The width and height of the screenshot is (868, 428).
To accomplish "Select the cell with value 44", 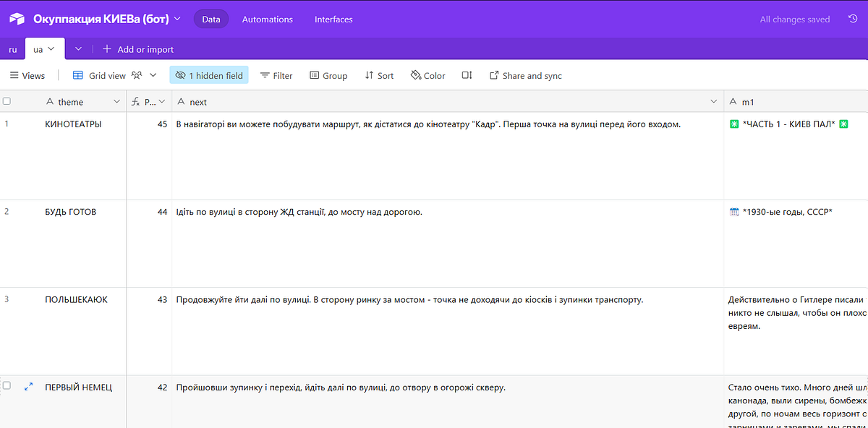I will pos(149,244).
